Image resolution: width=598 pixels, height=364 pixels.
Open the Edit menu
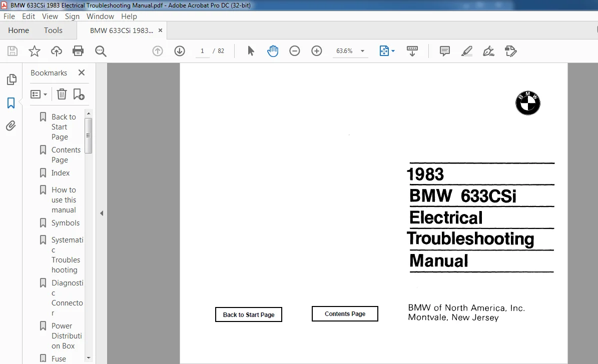pos(29,16)
